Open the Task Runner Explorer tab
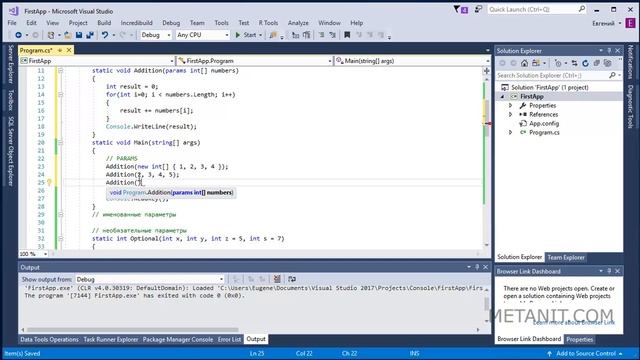The image size is (640, 360). tap(111, 339)
